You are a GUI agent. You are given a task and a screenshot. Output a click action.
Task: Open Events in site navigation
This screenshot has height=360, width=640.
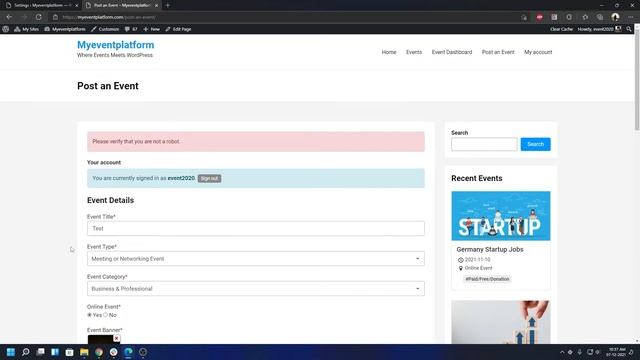414,52
